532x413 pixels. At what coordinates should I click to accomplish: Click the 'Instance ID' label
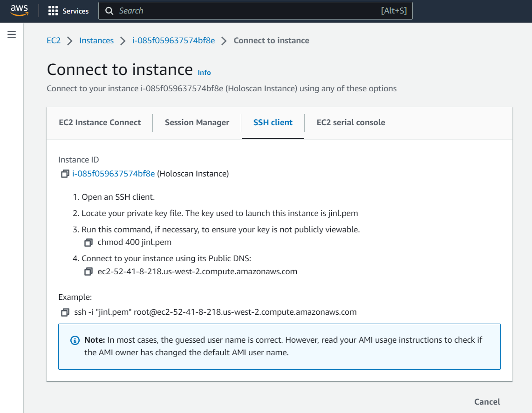(78, 160)
